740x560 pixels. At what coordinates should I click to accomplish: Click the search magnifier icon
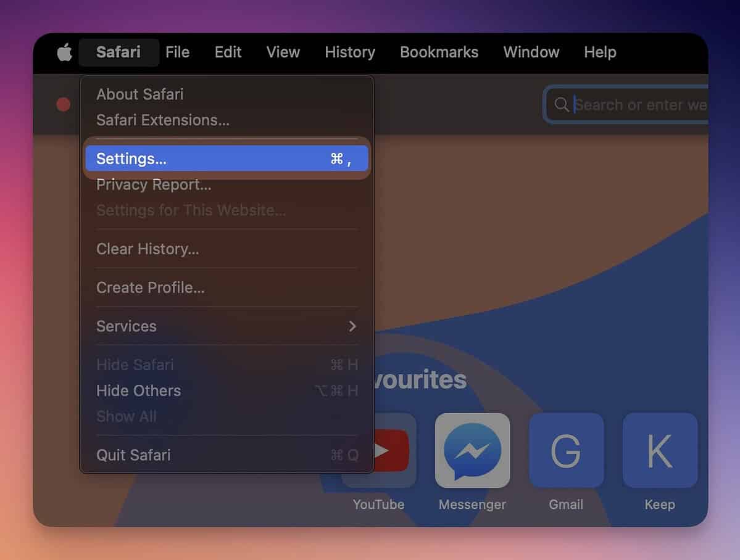click(x=561, y=105)
